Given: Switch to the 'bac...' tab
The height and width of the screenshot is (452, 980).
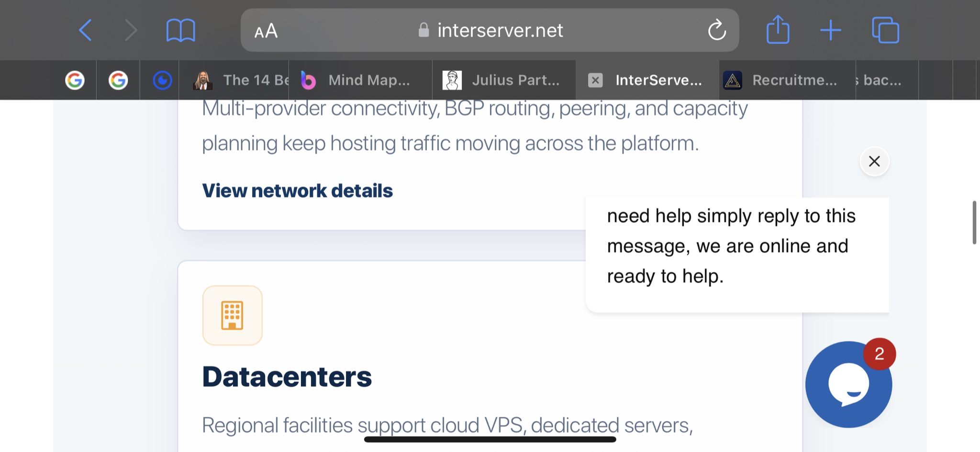Looking at the screenshot, I should pyautogui.click(x=887, y=80).
